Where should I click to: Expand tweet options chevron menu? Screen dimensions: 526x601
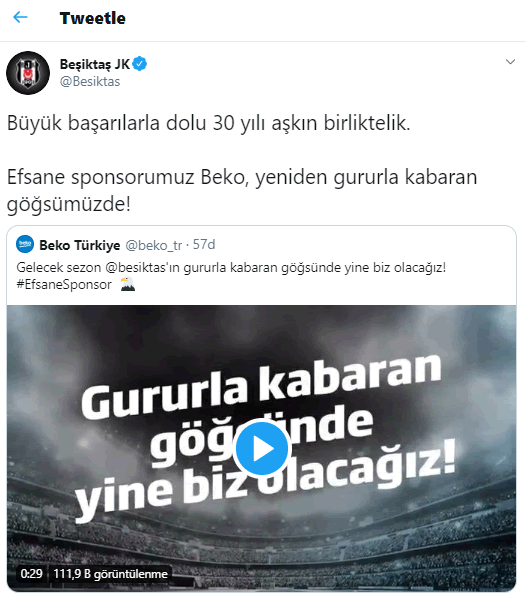point(510,61)
